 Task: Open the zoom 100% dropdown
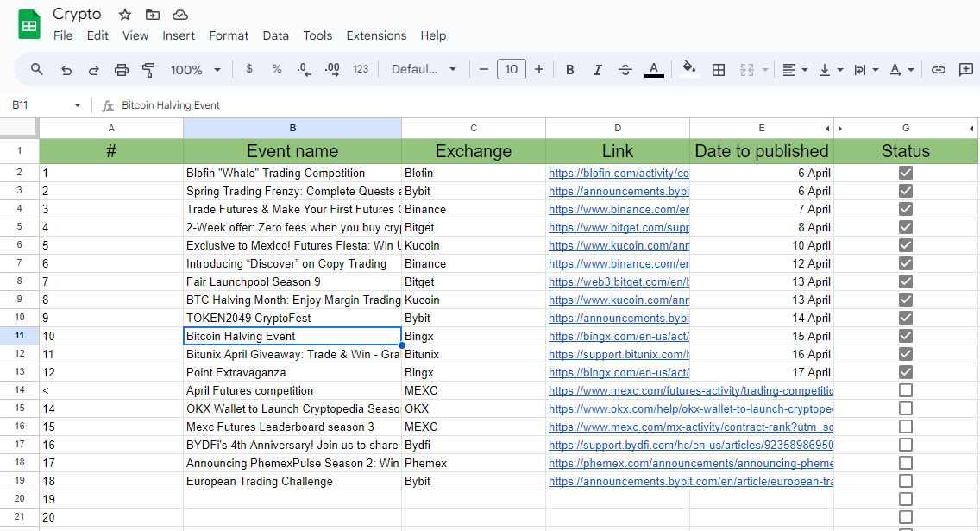[x=195, y=69]
